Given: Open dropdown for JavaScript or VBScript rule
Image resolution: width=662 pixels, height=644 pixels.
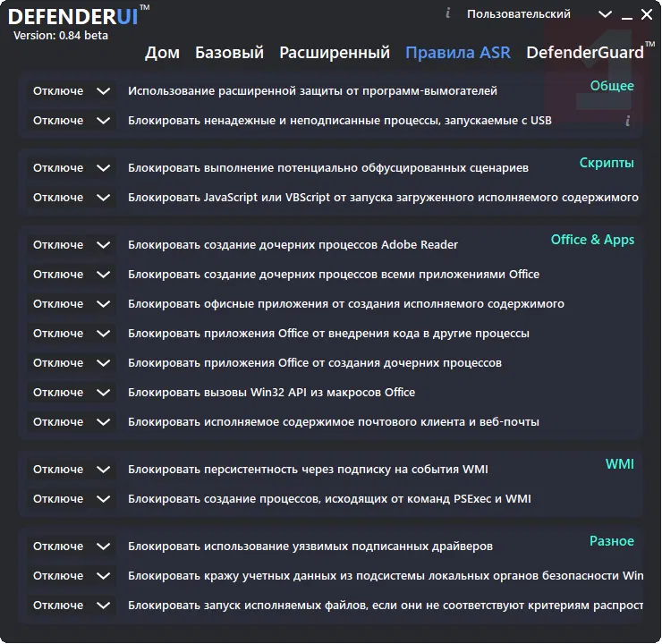Looking at the screenshot, I should coord(72,198).
